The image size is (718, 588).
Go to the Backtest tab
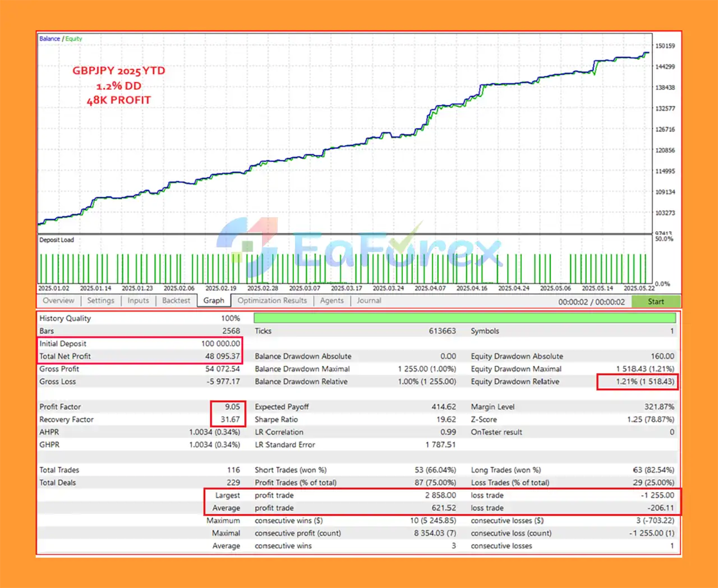pyautogui.click(x=176, y=301)
